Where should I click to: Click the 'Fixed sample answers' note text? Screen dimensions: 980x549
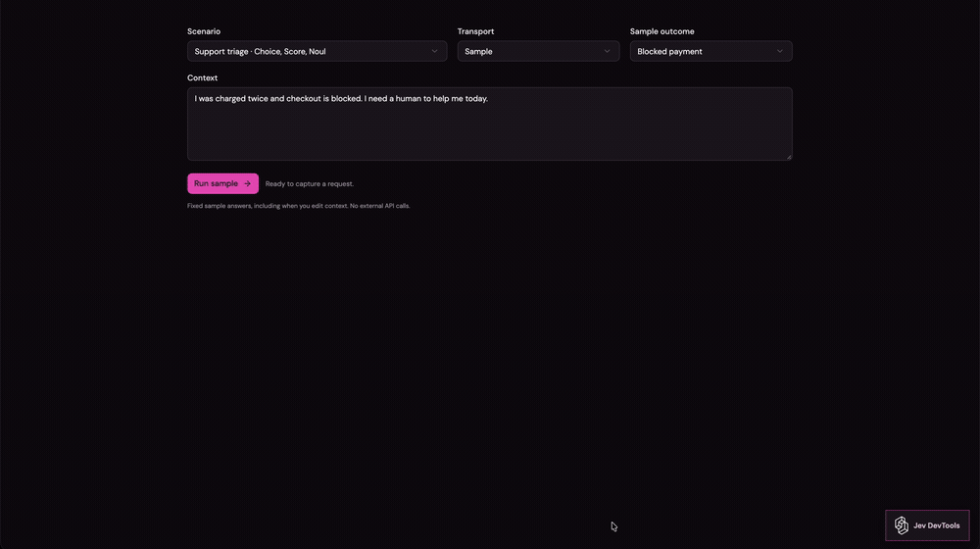tap(298, 206)
